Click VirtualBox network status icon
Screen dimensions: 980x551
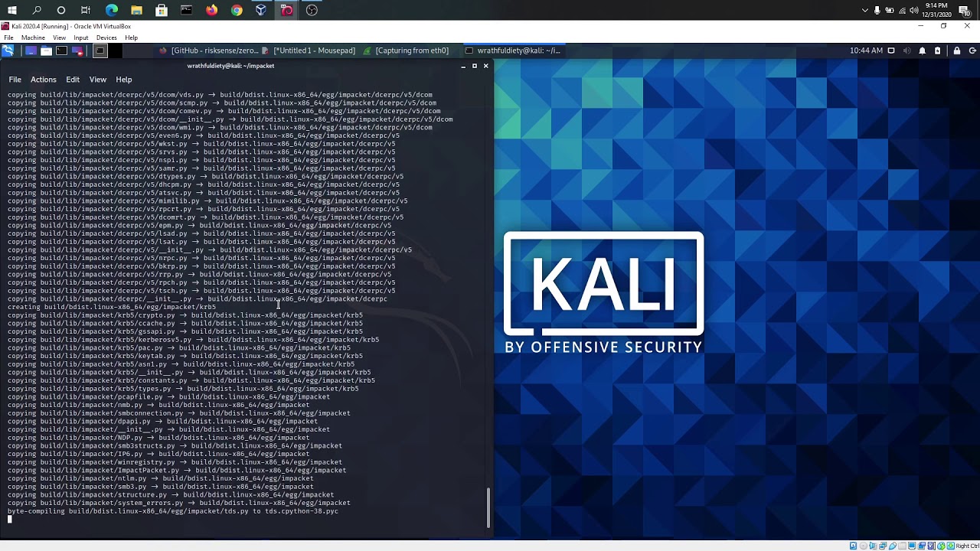coord(883,546)
